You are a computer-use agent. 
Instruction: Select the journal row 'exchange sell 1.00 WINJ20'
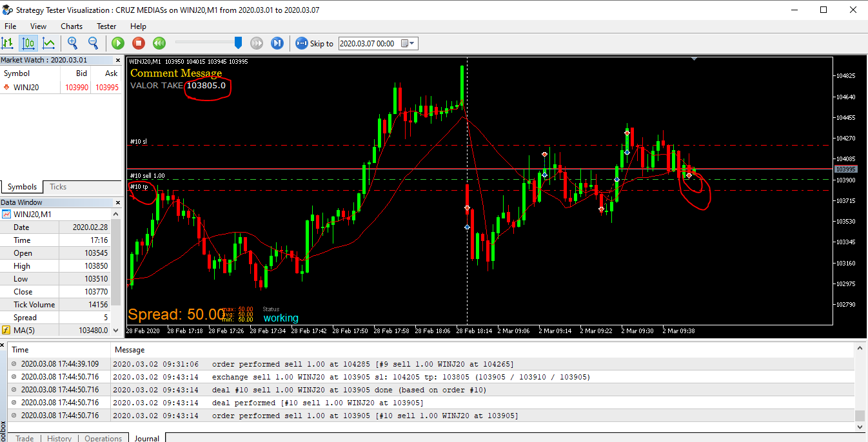[x=432, y=377]
